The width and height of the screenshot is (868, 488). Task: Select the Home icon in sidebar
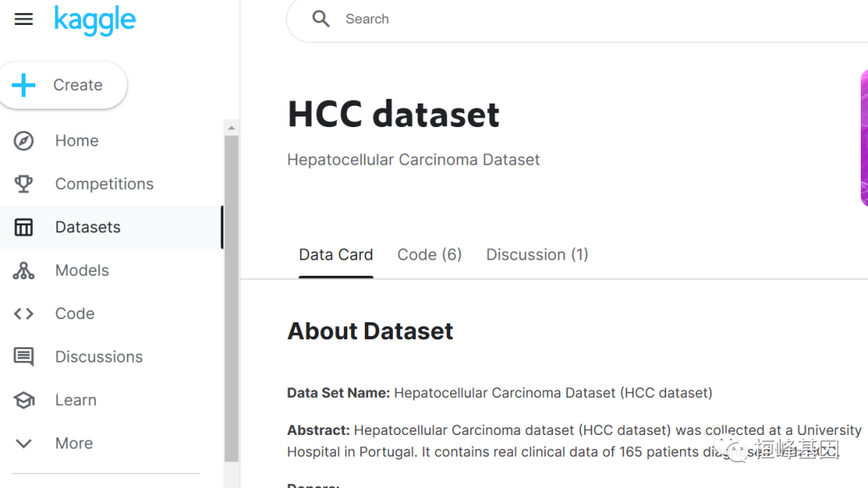24,141
